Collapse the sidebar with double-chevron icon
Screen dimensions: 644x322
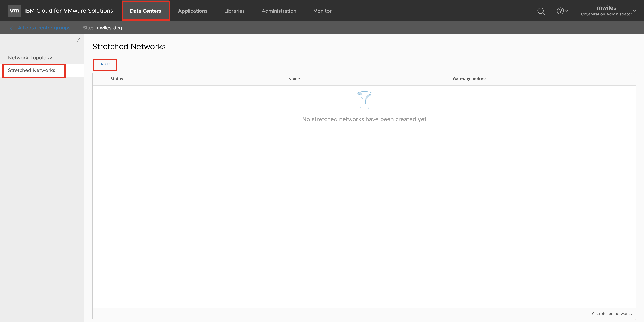(78, 40)
